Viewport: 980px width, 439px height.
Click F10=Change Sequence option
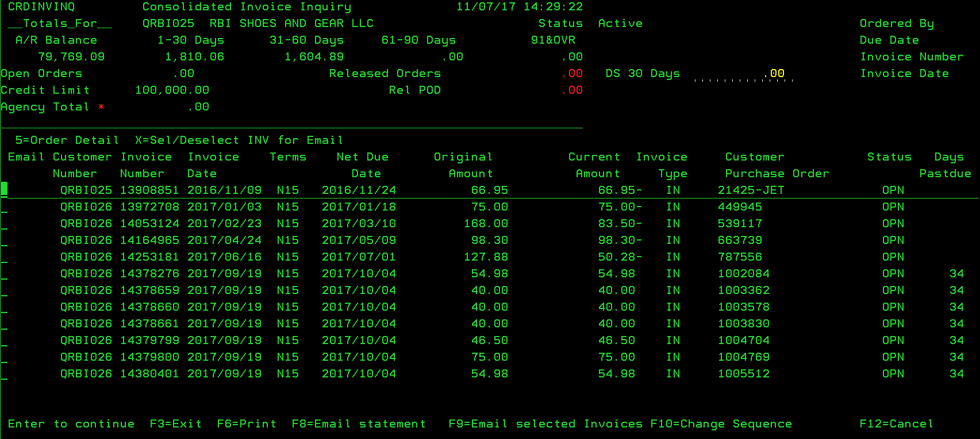tap(721, 424)
